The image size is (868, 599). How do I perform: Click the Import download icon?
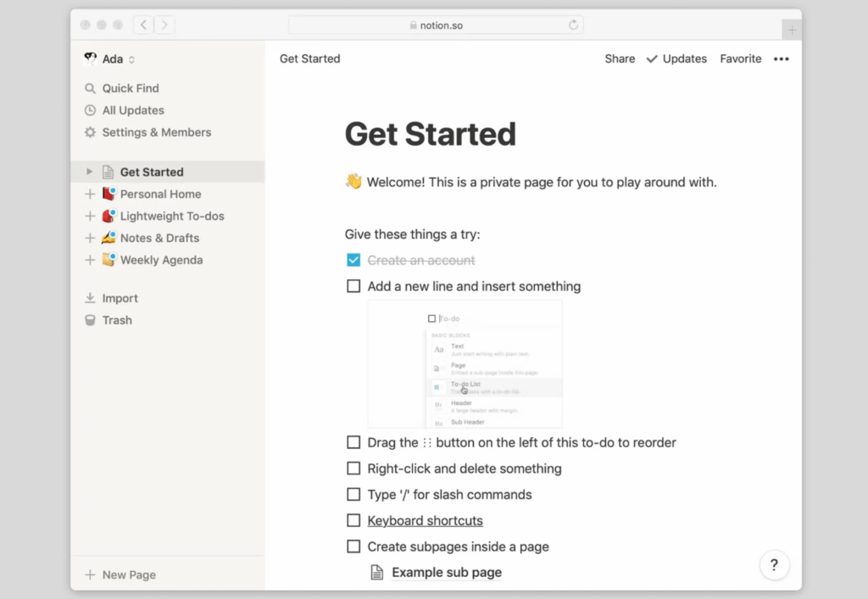click(90, 298)
